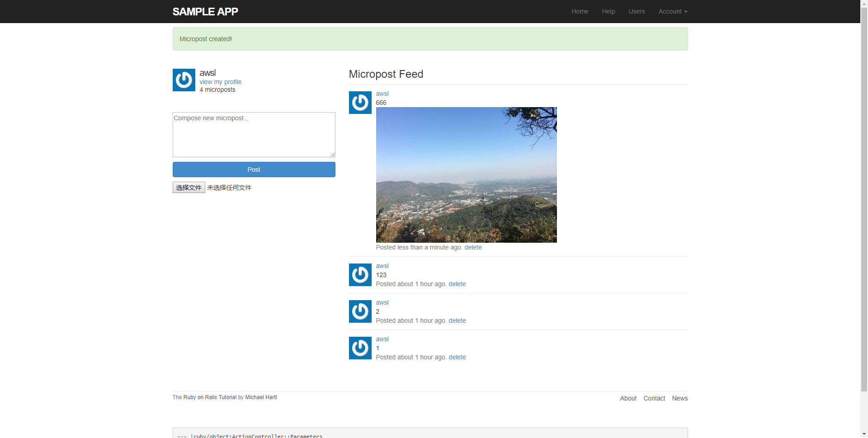The image size is (868, 438).
Task: Open the Ruby on Rails Tutorial link
Action: coord(210,397)
